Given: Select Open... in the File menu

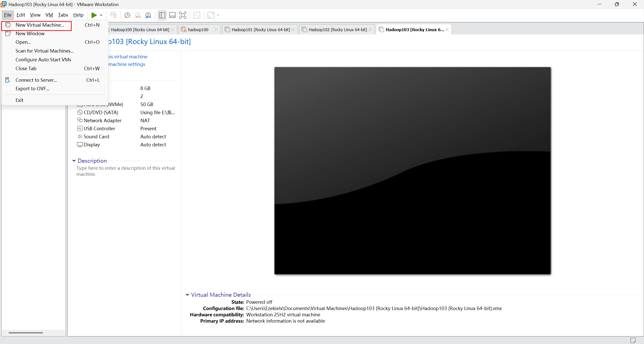Looking at the screenshot, I should coord(55,42).
